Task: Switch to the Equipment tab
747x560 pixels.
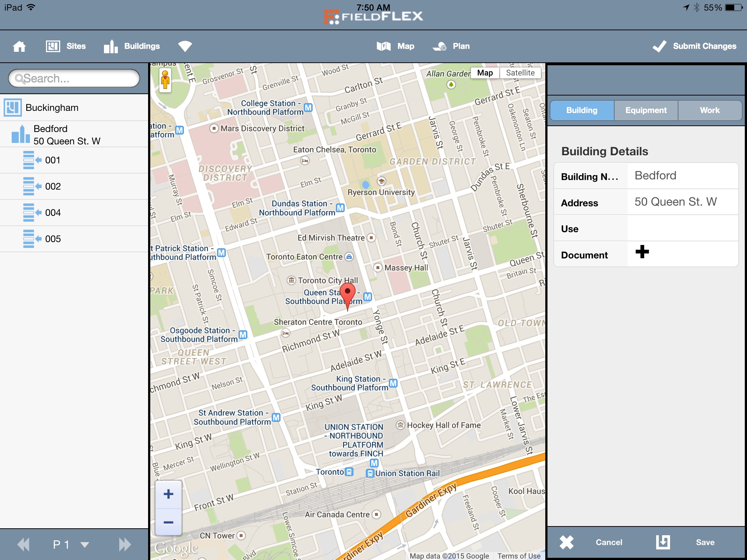Action: 646,110
